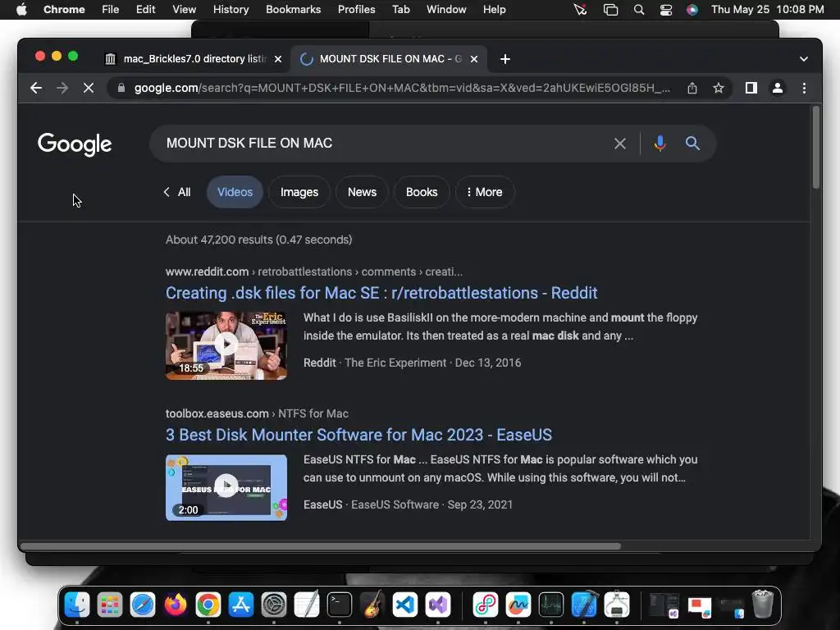Submit search with magnifying glass icon
Screen dimensions: 840x630
point(692,143)
